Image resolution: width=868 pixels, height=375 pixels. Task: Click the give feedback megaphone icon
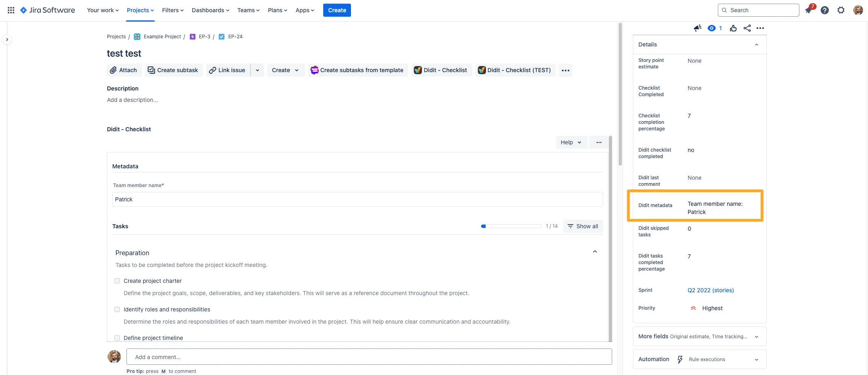[x=697, y=28]
